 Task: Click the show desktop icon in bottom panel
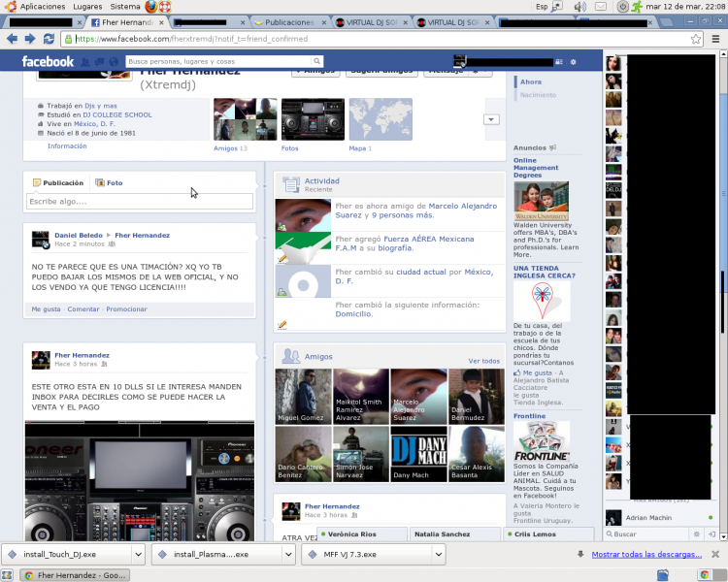[x=7, y=575]
